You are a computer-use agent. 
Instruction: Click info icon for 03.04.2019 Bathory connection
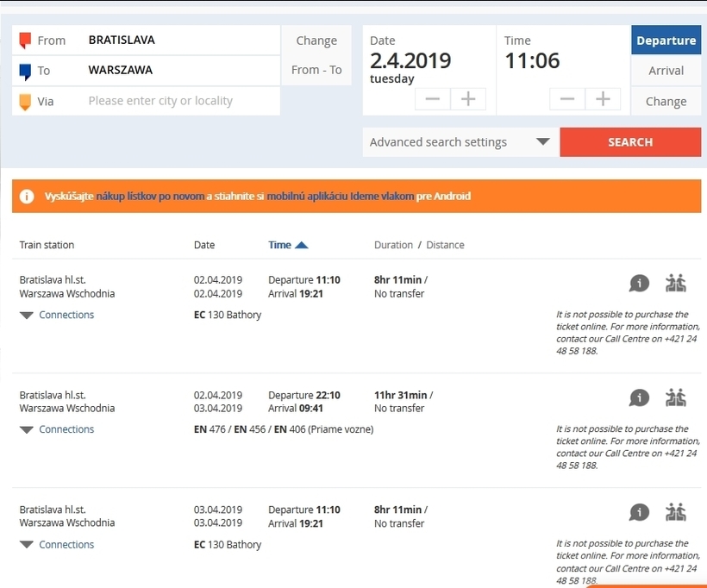click(639, 513)
